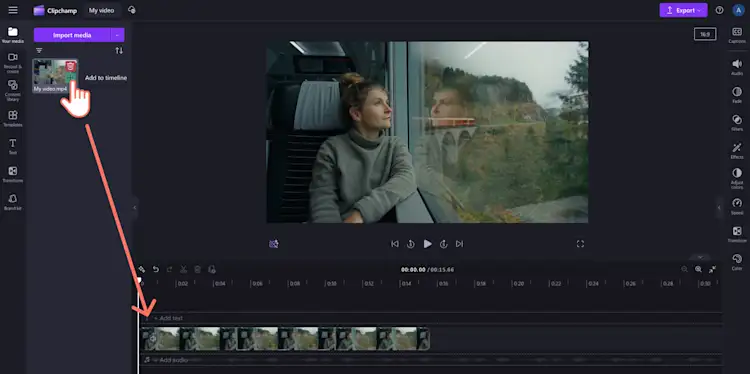Delete My video.mp4 using trash icon

[x=71, y=66]
